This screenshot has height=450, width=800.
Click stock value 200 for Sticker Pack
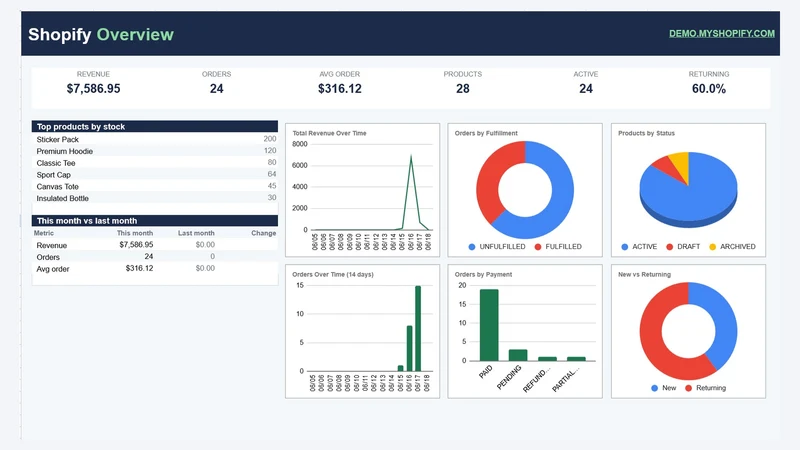pyautogui.click(x=270, y=139)
